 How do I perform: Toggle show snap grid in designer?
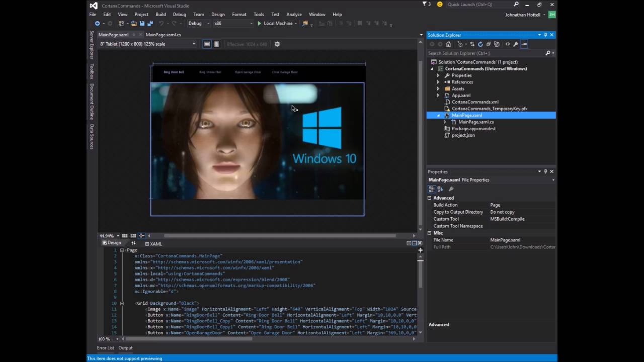[124, 235]
